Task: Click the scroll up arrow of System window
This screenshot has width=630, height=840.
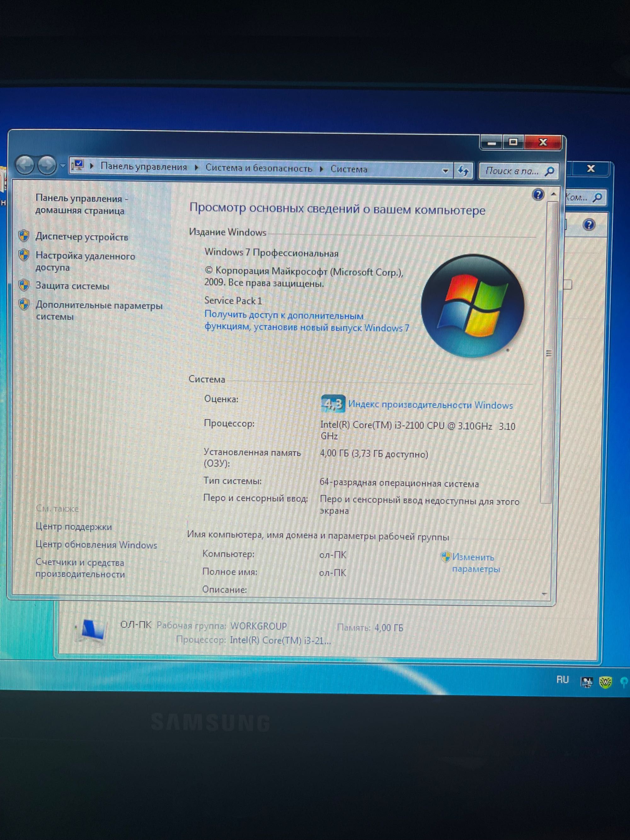Action: click(x=553, y=194)
